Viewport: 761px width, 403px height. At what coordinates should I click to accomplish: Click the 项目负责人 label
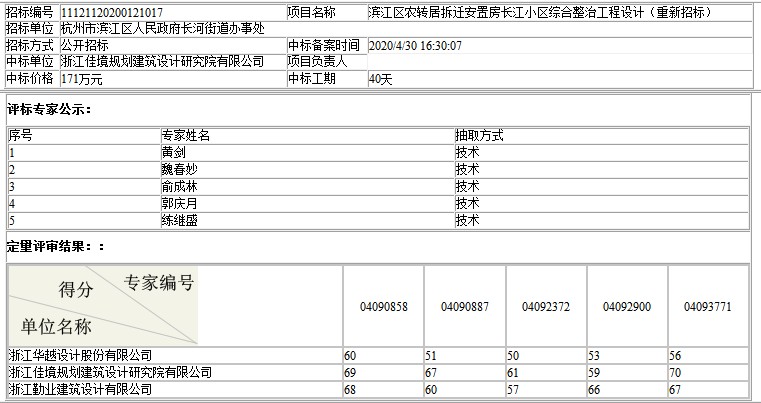coord(317,62)
